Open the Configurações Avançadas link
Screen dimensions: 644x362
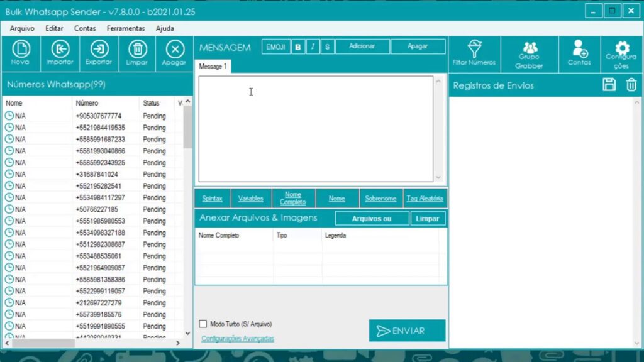tap(237, 339)
